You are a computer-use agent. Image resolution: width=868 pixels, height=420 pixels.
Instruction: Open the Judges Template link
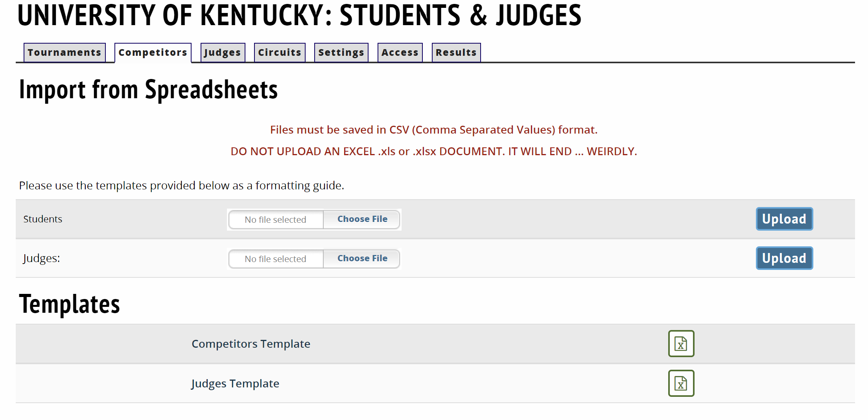[x=235, y=383]
